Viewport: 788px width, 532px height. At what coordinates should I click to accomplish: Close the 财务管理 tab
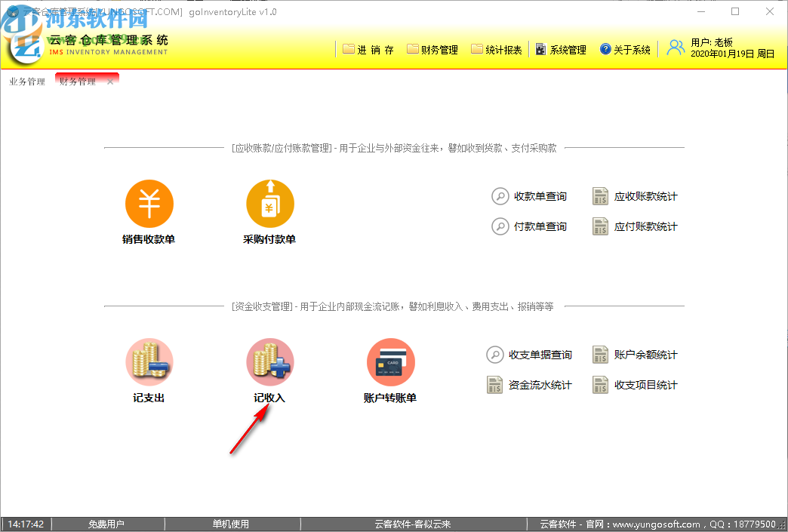click(x=109, y=81)
